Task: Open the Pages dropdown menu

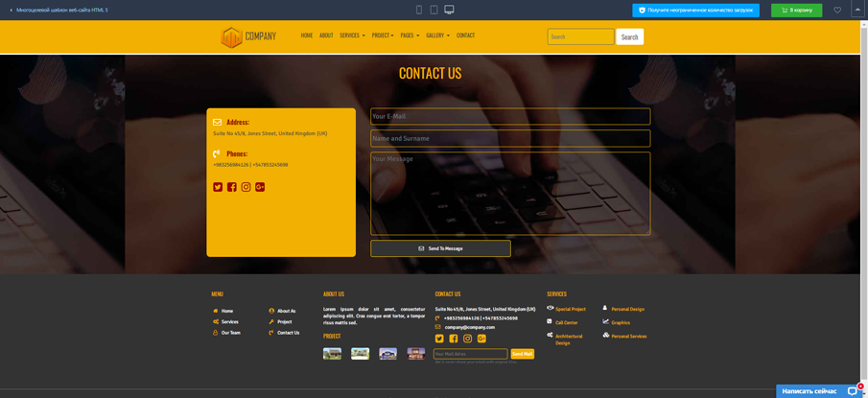Action: [410, 35]
